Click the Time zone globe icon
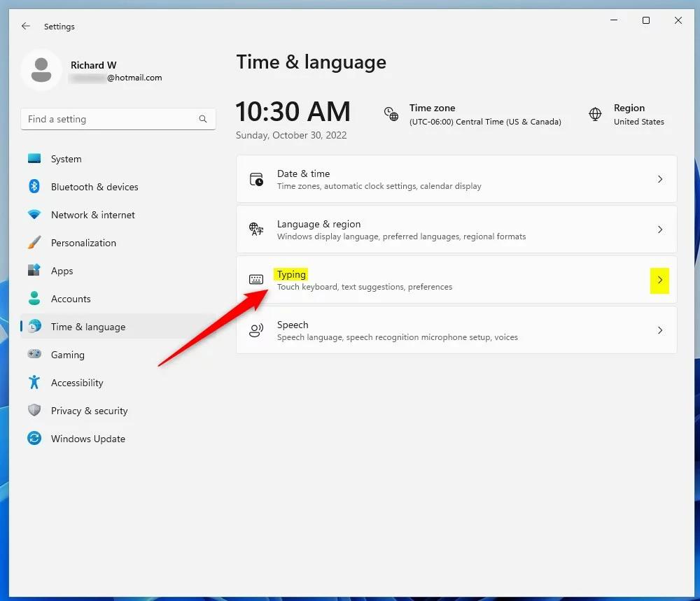 coord(390,113)
